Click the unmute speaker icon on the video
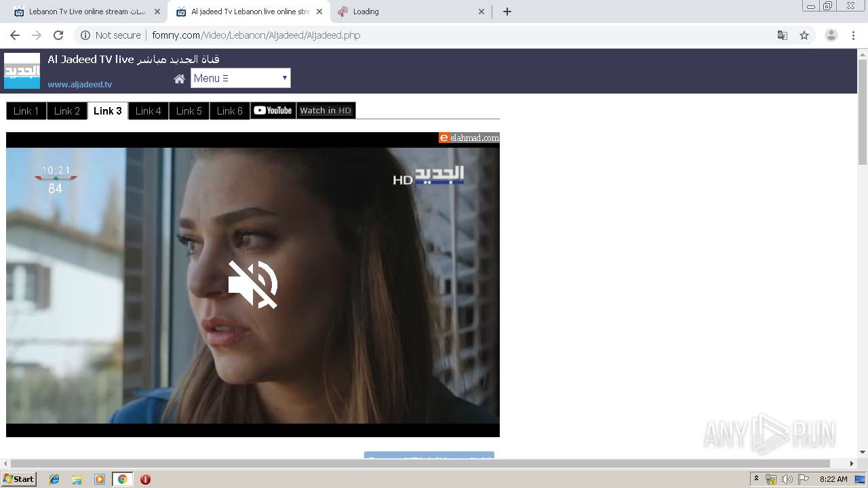 tap(253, 285)
